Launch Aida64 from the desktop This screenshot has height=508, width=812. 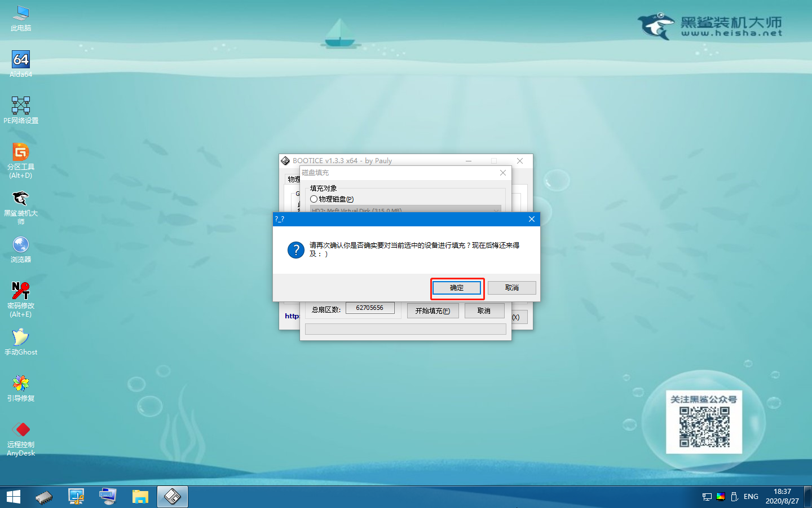[21, 64]
